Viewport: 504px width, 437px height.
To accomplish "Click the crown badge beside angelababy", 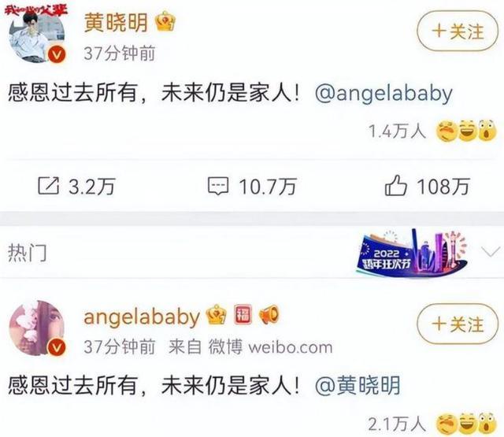I will (217, 315).
